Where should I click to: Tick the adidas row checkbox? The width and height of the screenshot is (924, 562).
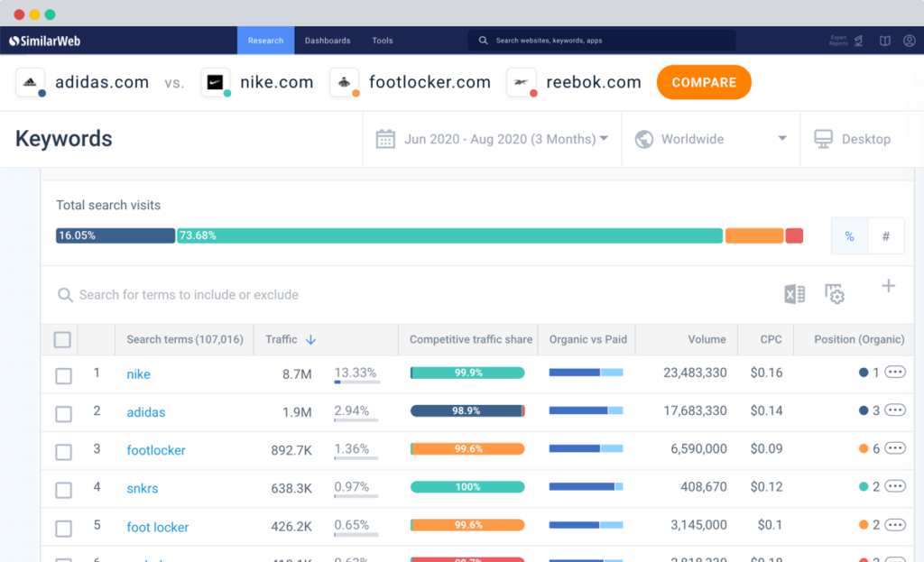(63, 414)
